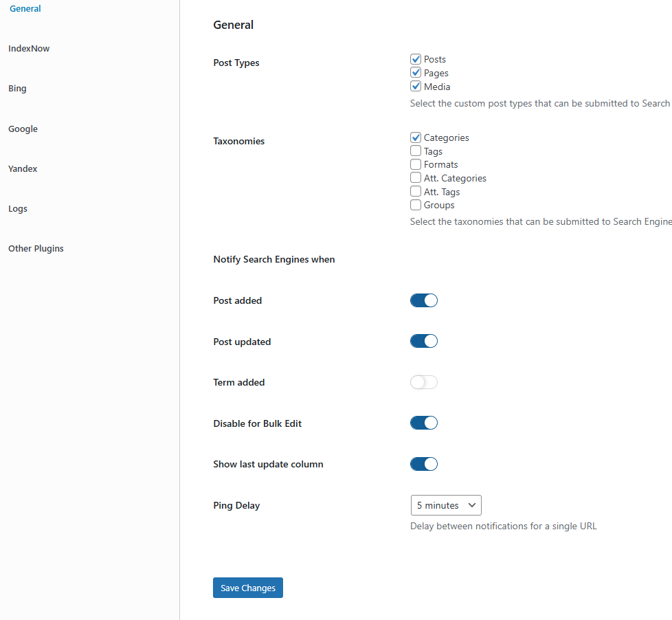672x620 pixels.
Task: Uncheck the Media post type
Action: pyautogui.click(x=415, y=86)
